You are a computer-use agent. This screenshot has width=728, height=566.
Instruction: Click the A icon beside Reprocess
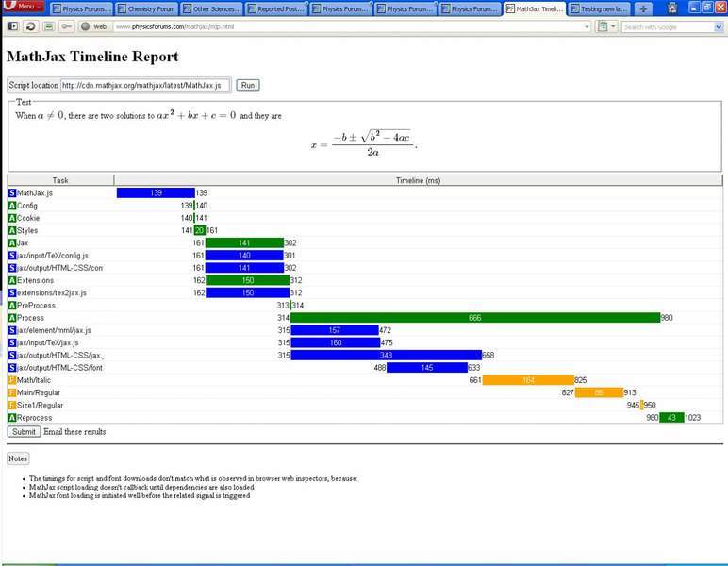[12, 418]
